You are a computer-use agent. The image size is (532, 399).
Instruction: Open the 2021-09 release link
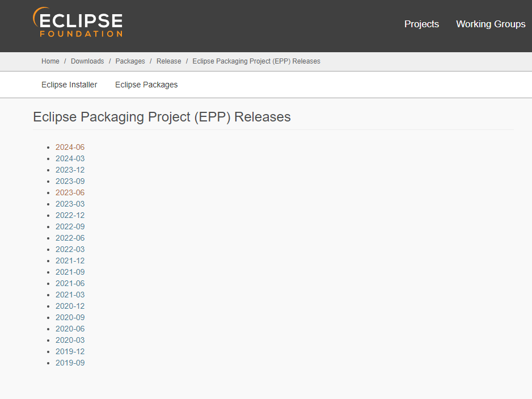click(70, 272)
